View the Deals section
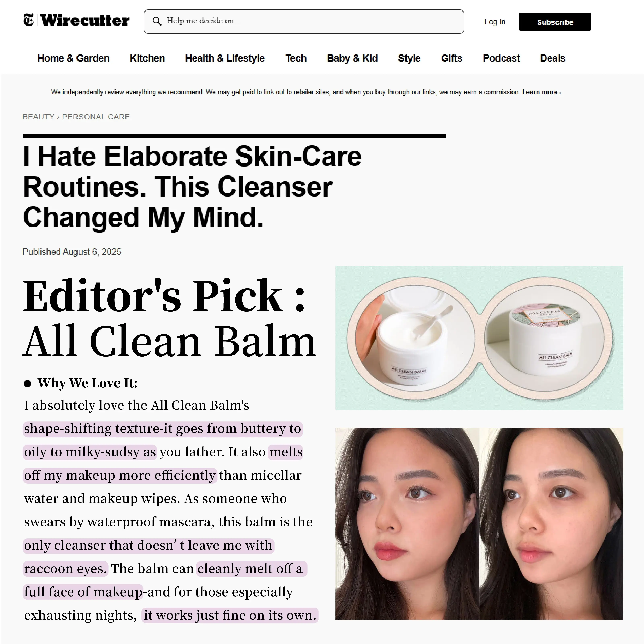This screenshot has height=644, width=644. 553,58
